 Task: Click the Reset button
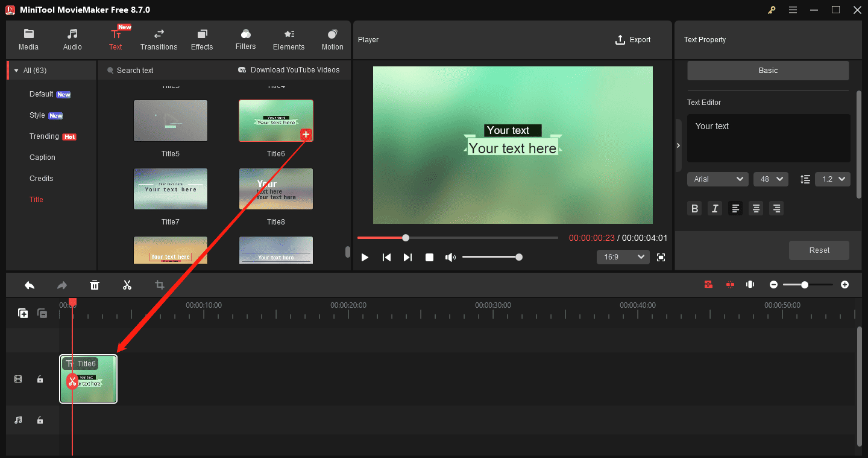pyautogui.click(x=819, y=250)
